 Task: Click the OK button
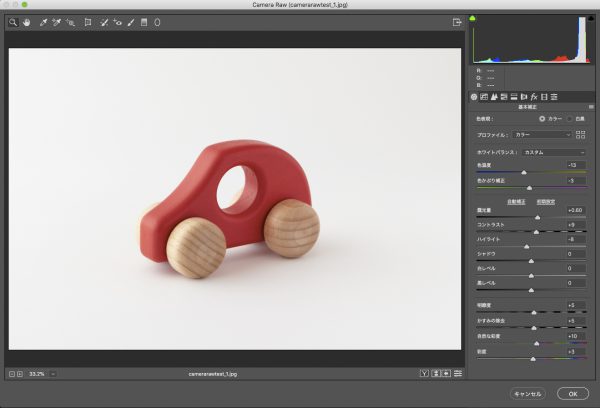(573, 393)
